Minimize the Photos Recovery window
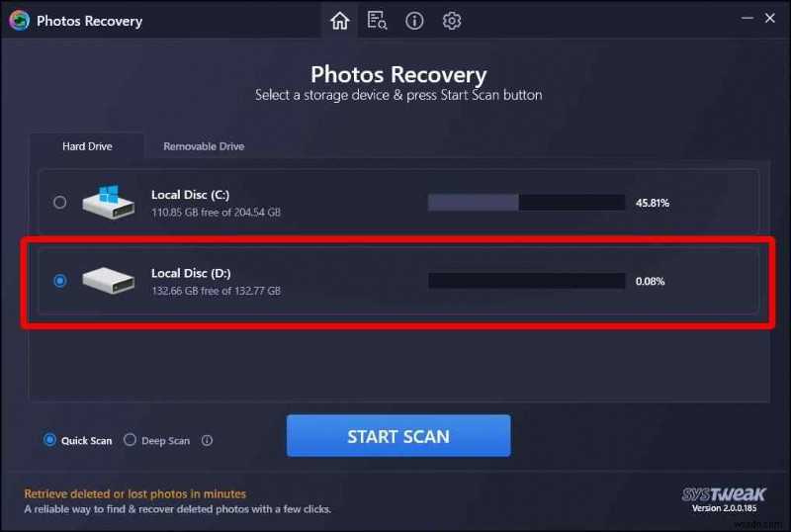This screenshot has width=791, height=532. (747, 18)
